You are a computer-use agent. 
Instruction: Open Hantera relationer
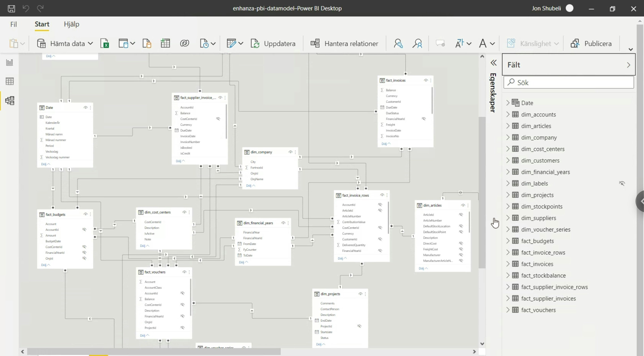(x=345, y=43)
